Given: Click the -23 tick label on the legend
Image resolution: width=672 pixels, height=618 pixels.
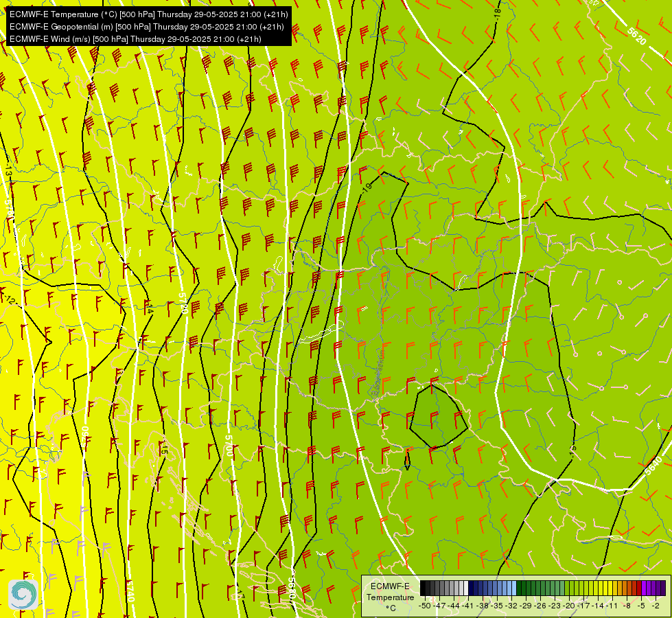Looking at the screenshot, I should [x=555, y=606].
